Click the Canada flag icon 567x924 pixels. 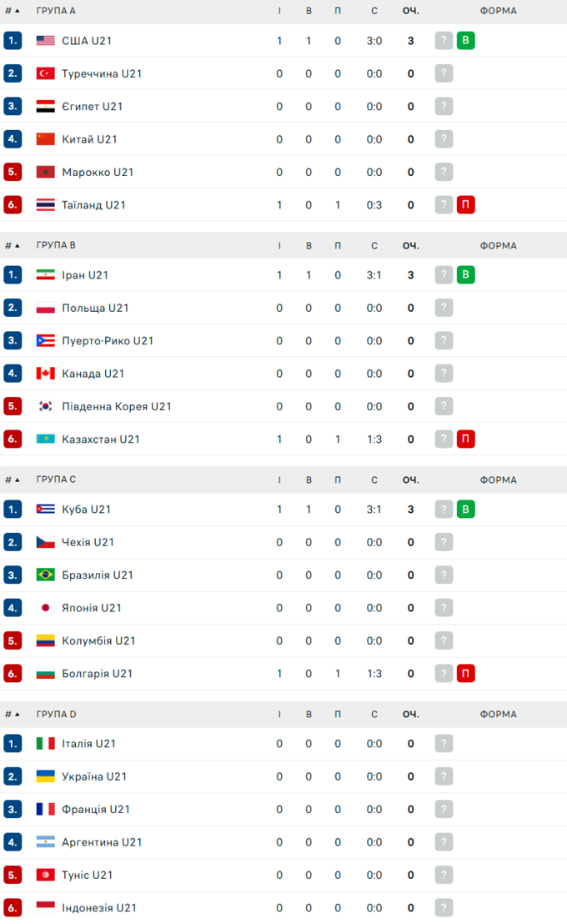coord(45,374)
